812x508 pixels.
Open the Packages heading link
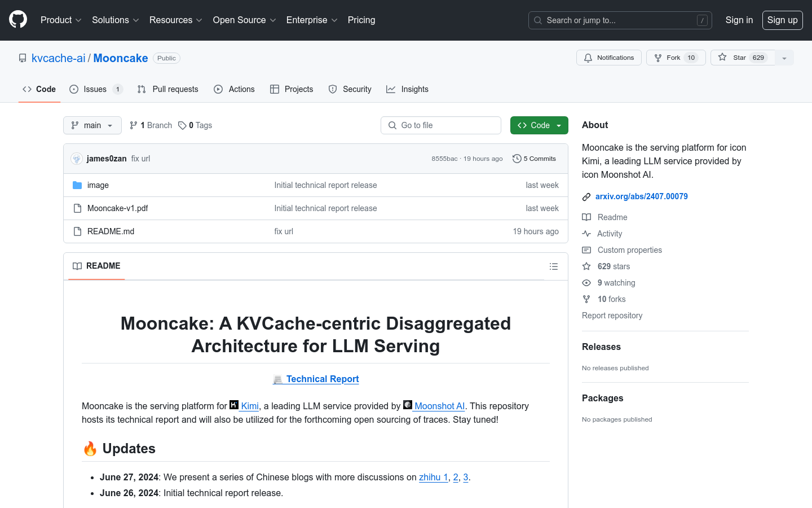[x=602, y=398]
